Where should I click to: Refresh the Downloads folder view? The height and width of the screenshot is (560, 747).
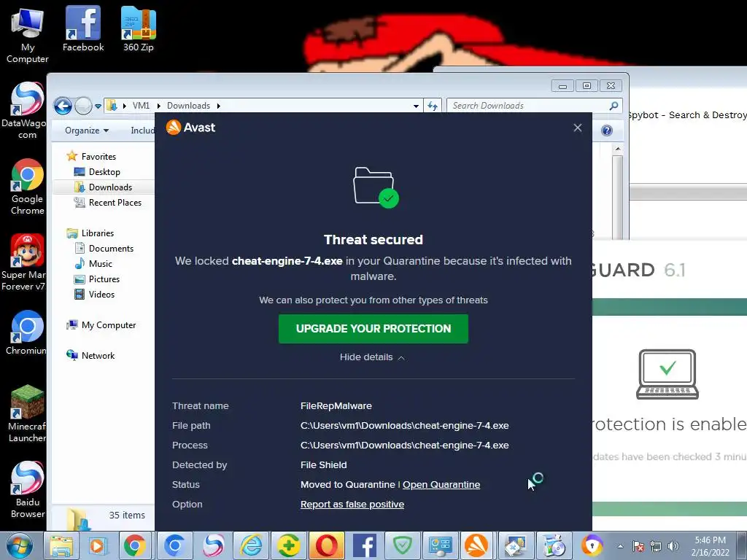coord(433,106)
